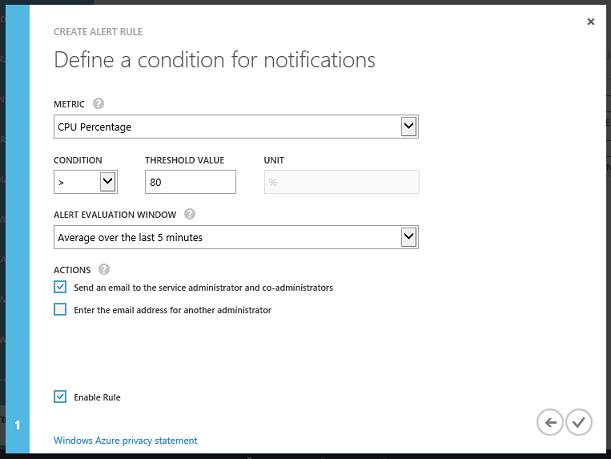Click the disabled Unit percent field

[342, 182]
